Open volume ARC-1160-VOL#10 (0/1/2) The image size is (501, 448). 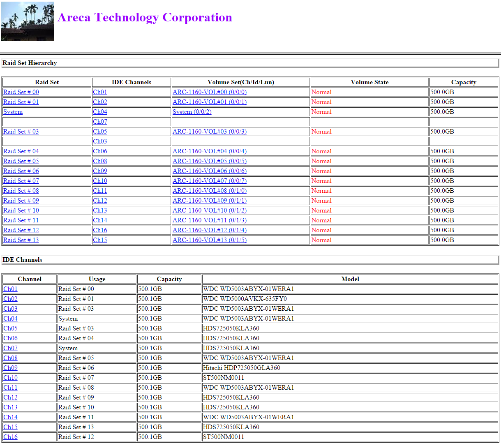click(x=210, y=210)
